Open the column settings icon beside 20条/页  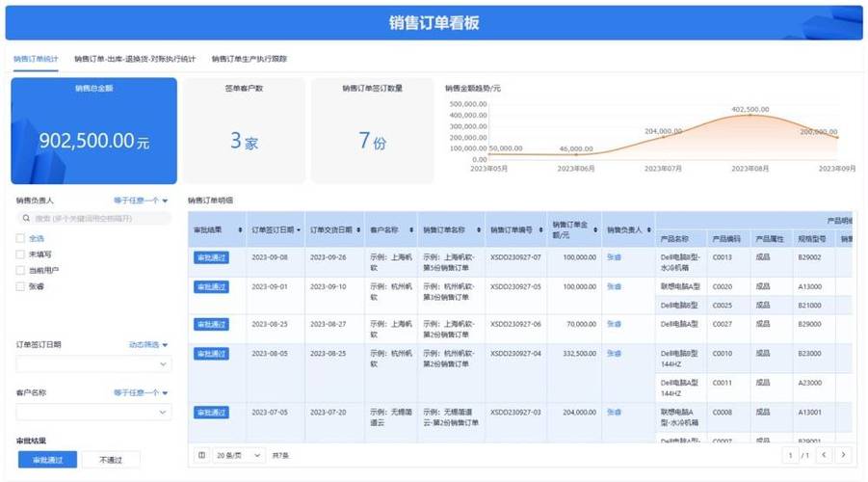click(201, 455)
